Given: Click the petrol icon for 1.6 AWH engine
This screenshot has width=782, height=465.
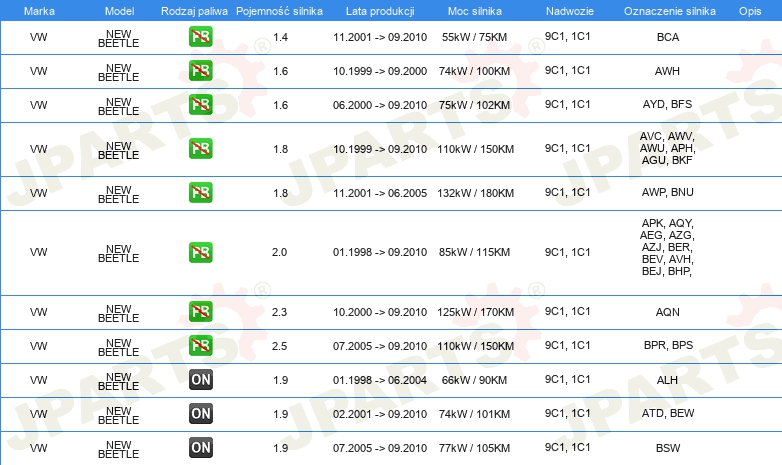Looking at the screenshot, I should tap(200, 71).
